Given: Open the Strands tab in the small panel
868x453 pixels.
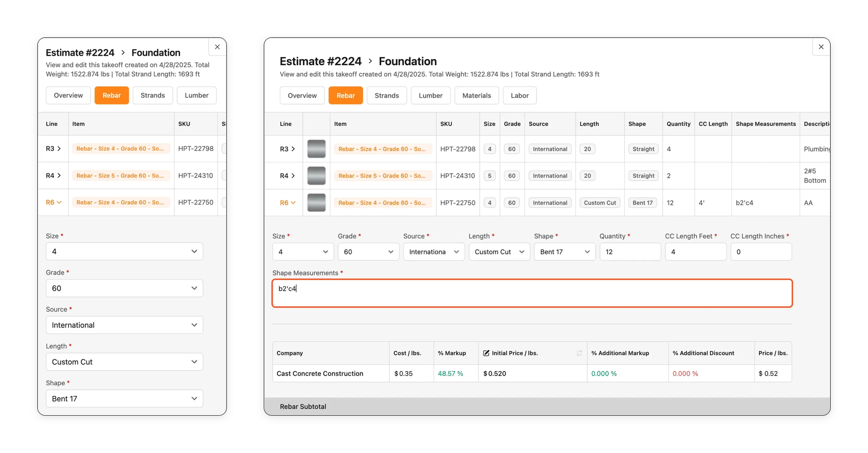Looking at the screenshot, I should point(152,95).
